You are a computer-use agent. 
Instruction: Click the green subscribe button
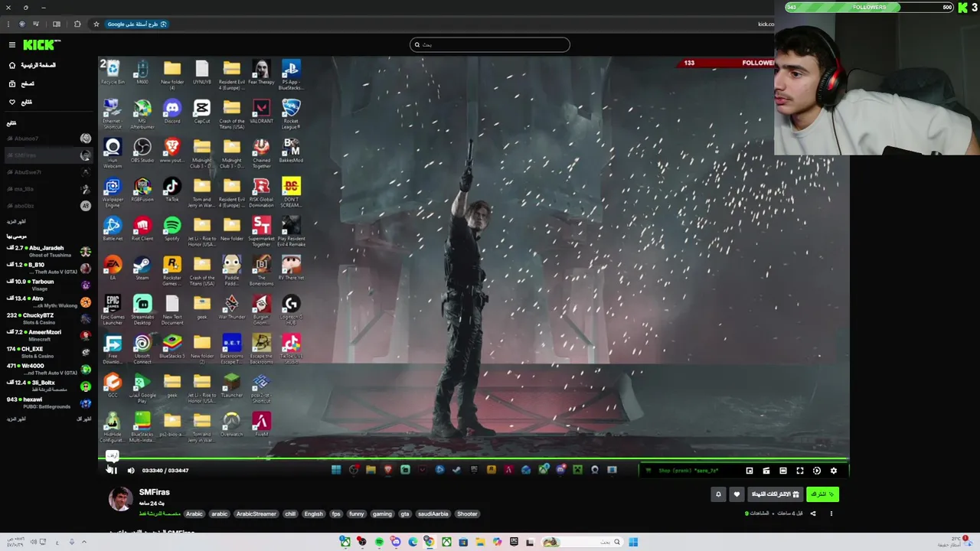822,494
